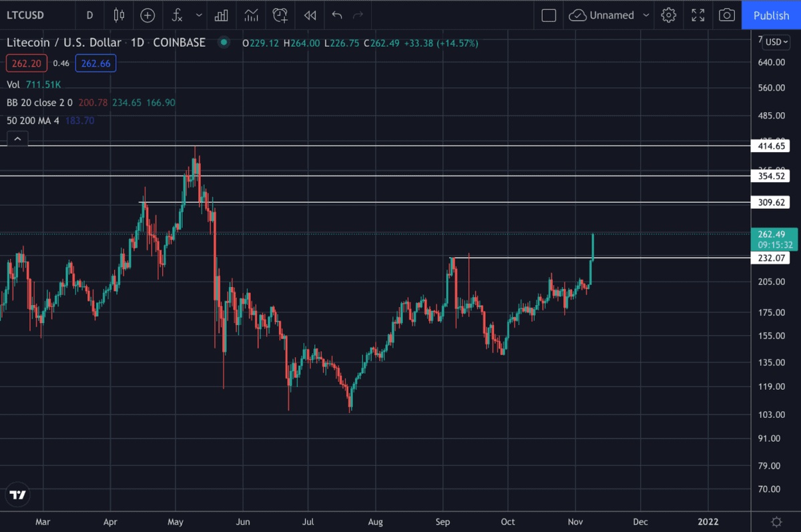Click the Unnamed chart layout cloud button
The width and height of the screenshot is (801, 532).
pyautogui.click(x=601, y=15)
